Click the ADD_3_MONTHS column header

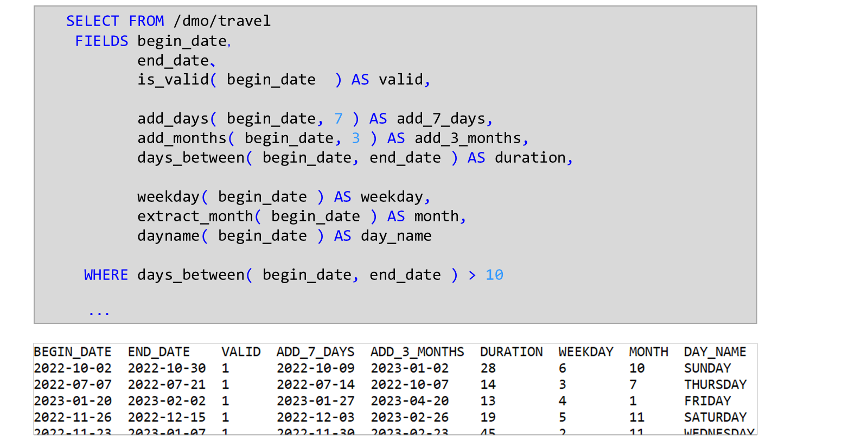tap(417, 352)
